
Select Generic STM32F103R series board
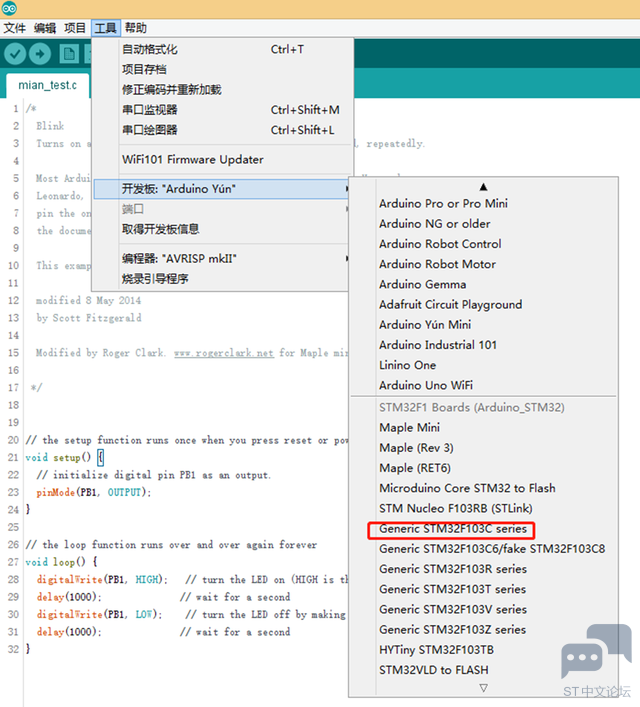483,569
